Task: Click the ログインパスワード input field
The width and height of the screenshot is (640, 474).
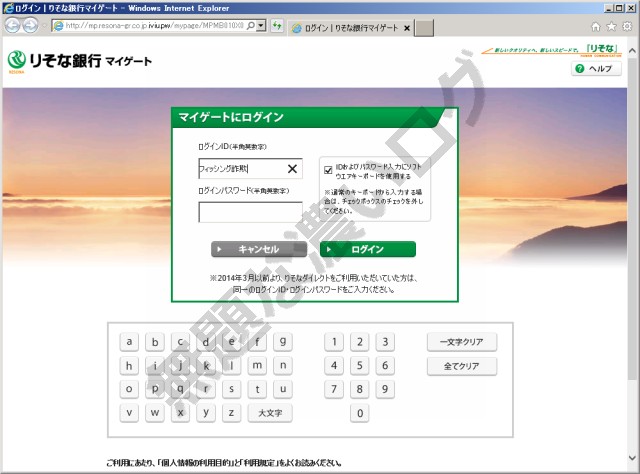Action: [250, 212]
